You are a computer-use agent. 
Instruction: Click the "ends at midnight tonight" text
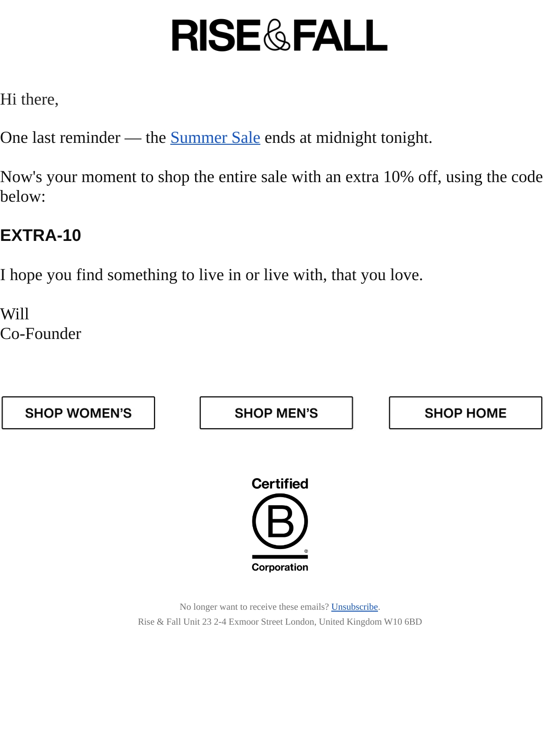click(349, 138)
